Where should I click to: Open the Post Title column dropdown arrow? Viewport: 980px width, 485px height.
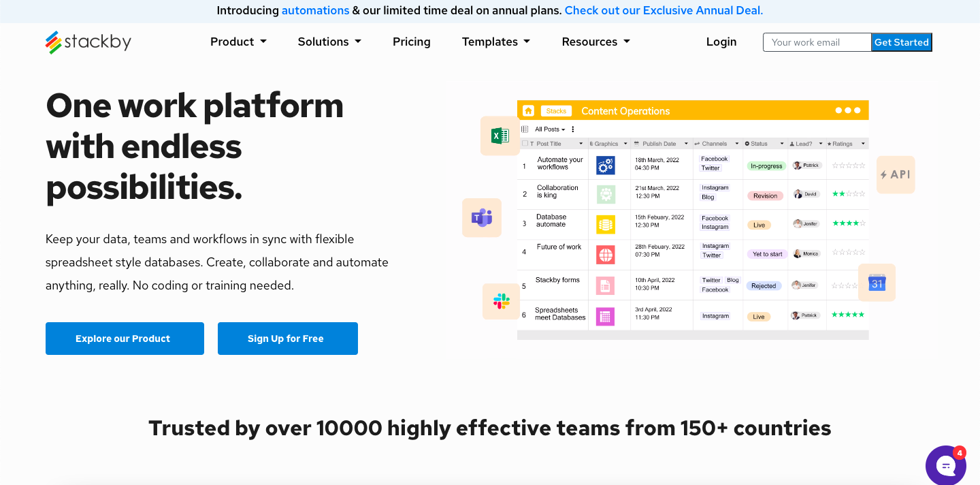coord(581,144)
